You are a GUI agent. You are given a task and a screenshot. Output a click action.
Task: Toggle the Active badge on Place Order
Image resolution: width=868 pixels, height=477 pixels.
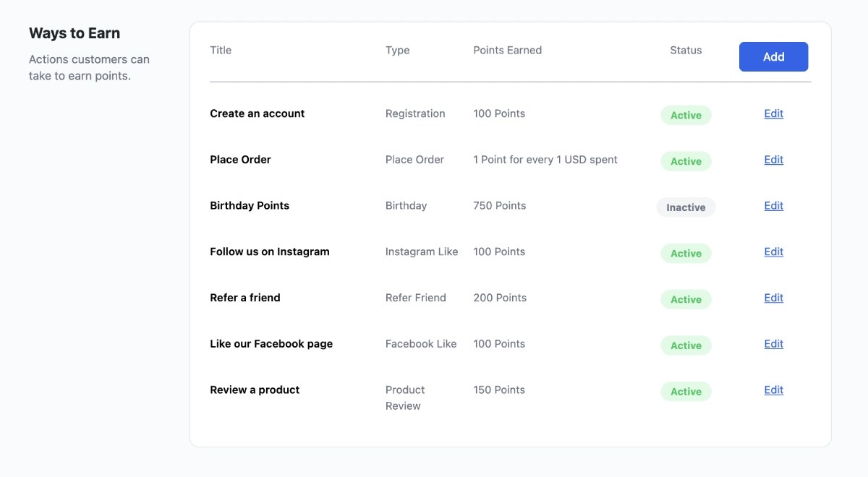[685, 161]
